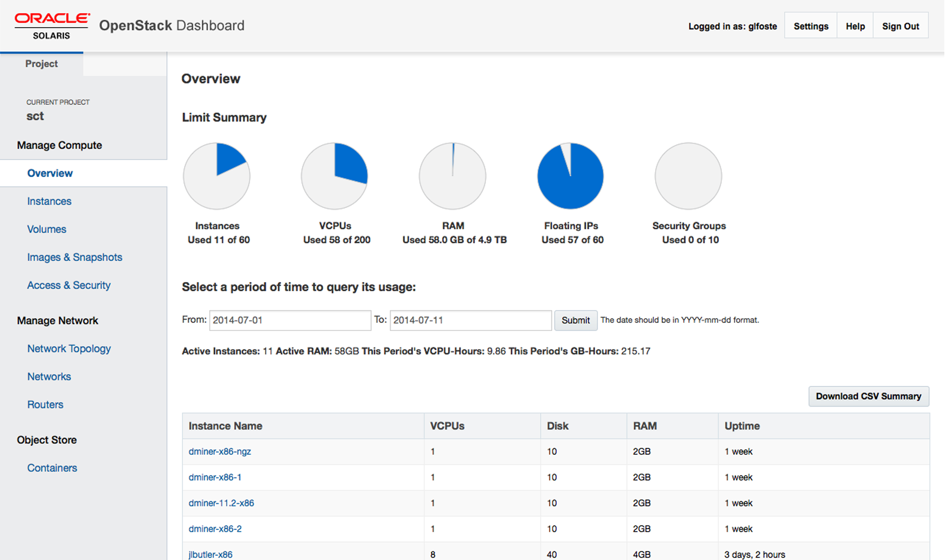Sign out of the dashboard
Image resolution: width=945 pixels, height=560 pixels.
(900, 26)
